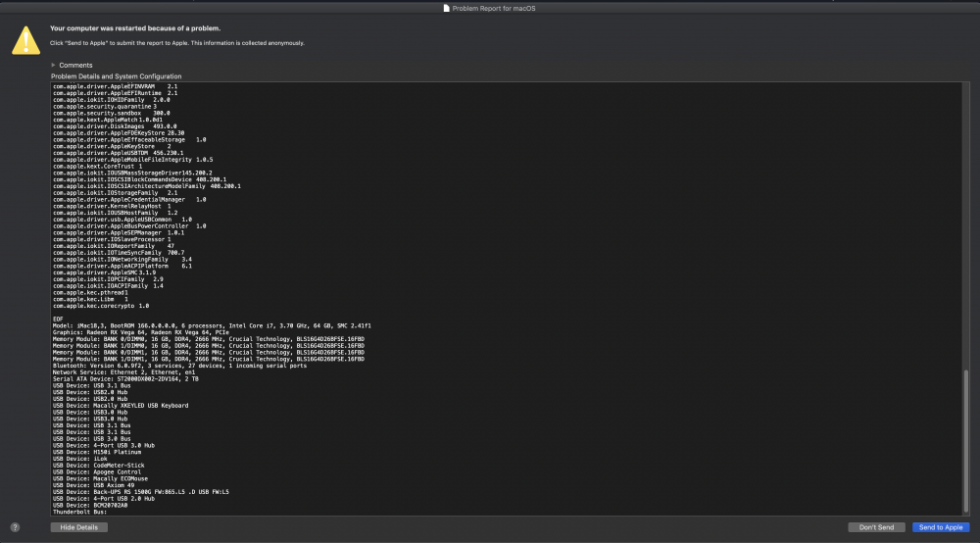Click the vertical scrollbar thumb of the report
980x543 pixels.
[965, 440]
